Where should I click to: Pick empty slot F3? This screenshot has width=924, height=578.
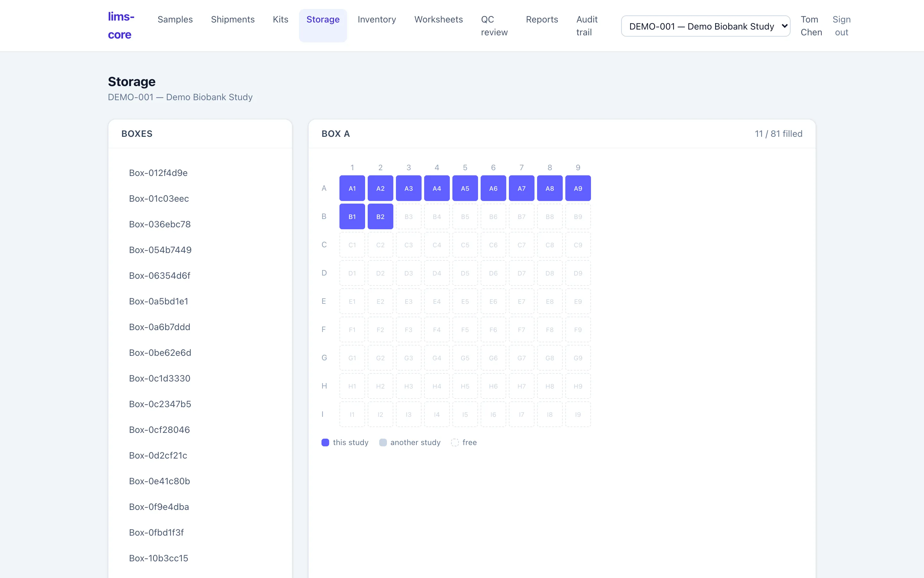(408, 329)
